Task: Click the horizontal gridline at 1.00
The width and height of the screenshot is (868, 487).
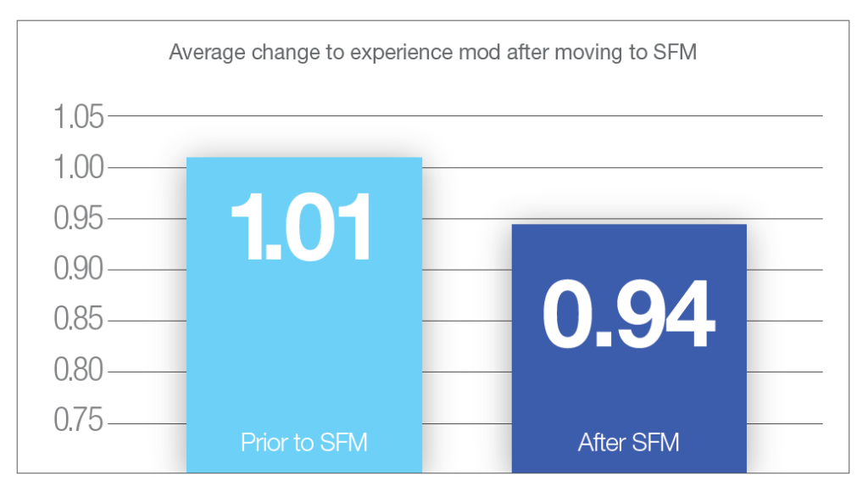Action: (x=466, y=167)
